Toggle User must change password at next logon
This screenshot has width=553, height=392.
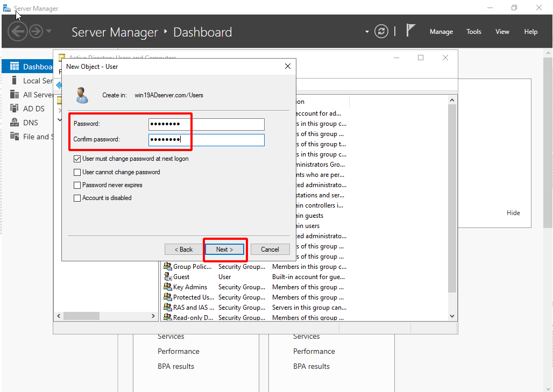coord(77,159)
